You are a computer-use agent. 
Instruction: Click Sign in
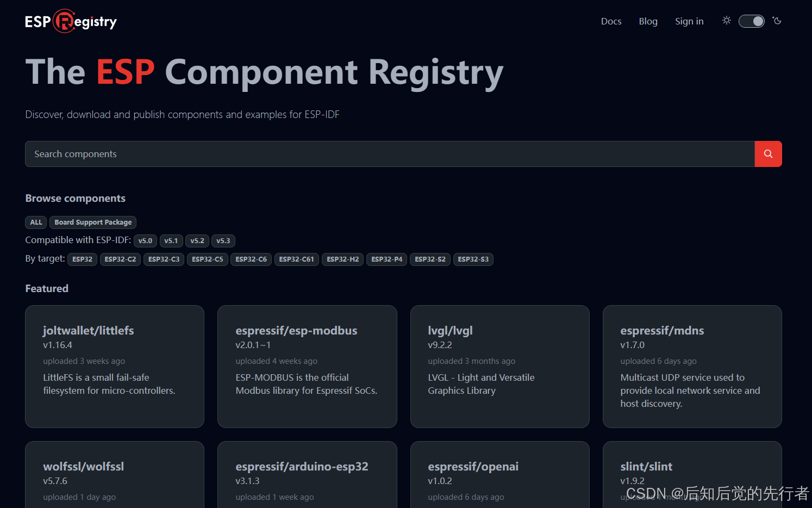[x=689, y=21]
